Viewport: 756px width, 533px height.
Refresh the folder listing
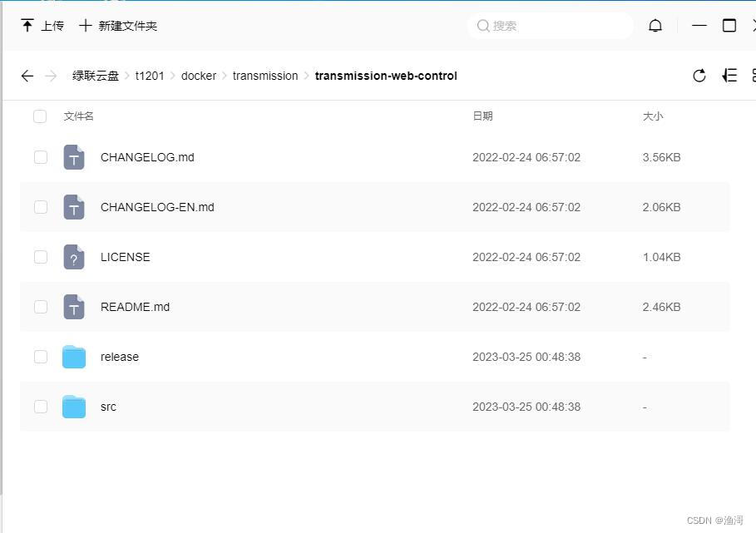[699, 76]
